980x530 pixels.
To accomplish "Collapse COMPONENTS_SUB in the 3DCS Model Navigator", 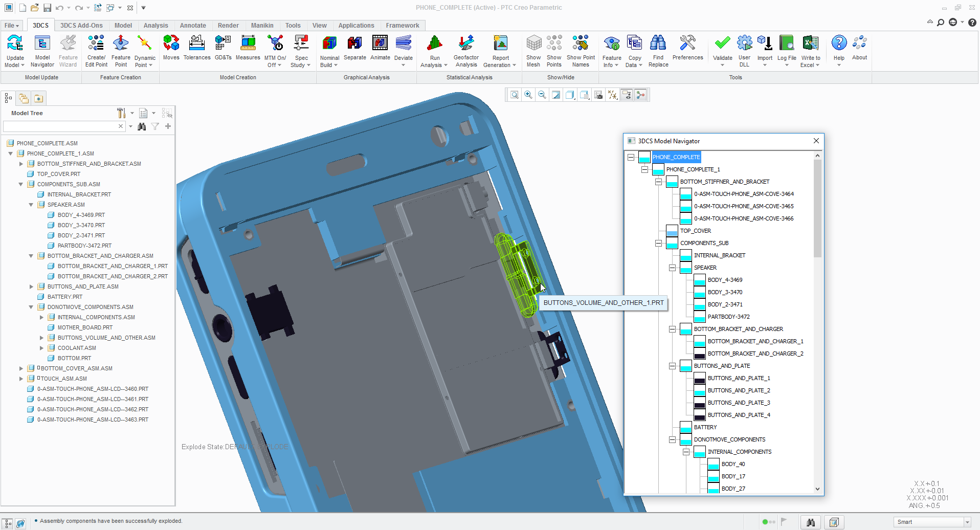I will tap(659, 243).
